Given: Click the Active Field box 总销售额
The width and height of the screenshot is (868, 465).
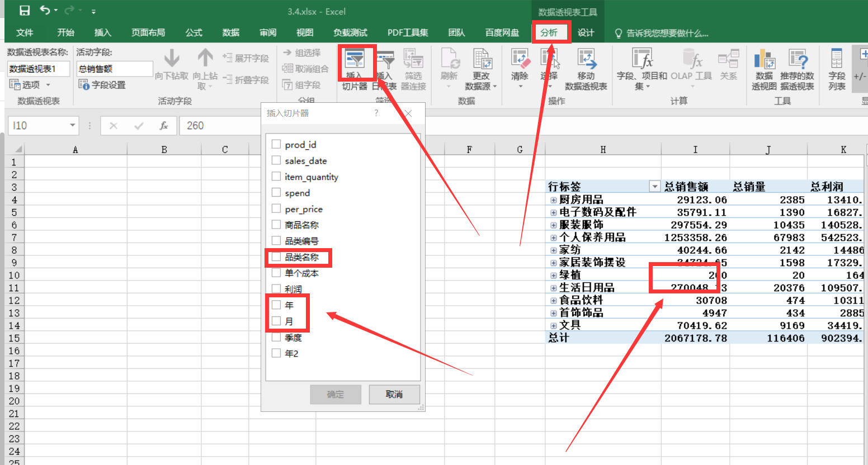Looking at the screenshot, I should [x=115, y=69].
